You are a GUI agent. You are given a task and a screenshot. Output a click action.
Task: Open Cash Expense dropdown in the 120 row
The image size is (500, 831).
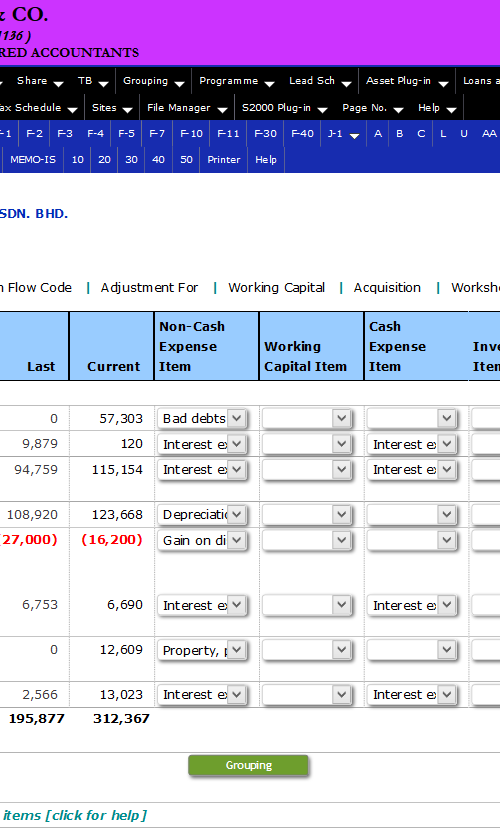pos(412,444)
